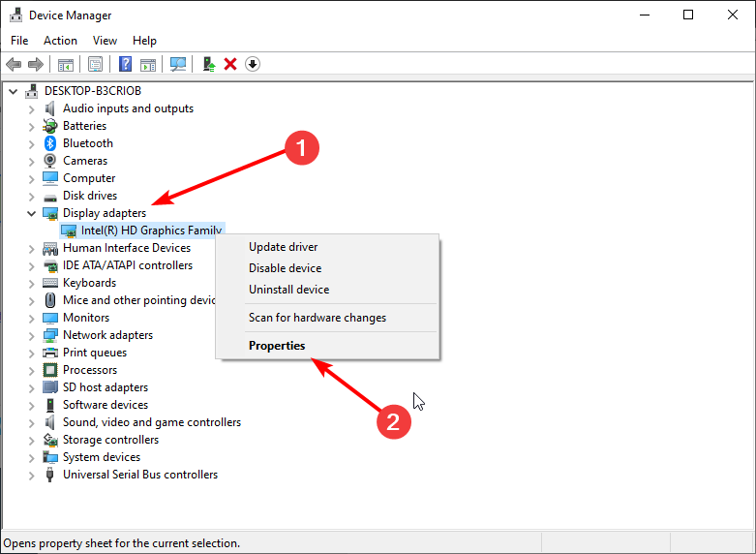Select the Storage controllers label
The width and height of the screenshot is (756, 554).
pyautogui.click(x=110, y=440)
